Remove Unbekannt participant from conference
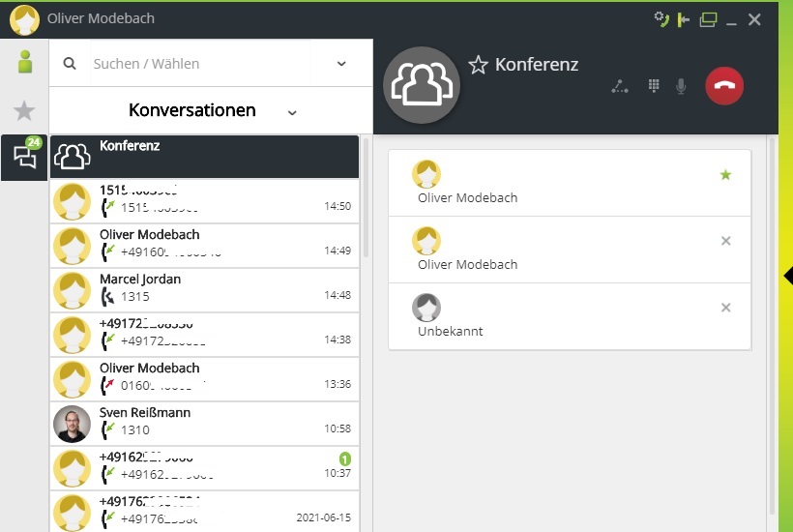The width and height of the screenshot is (793, 532). pos(726,308)
